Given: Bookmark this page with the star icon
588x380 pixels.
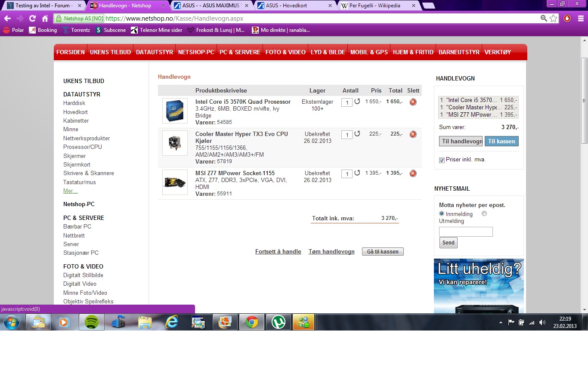Looking at the screenshot, I should point(554,19).
